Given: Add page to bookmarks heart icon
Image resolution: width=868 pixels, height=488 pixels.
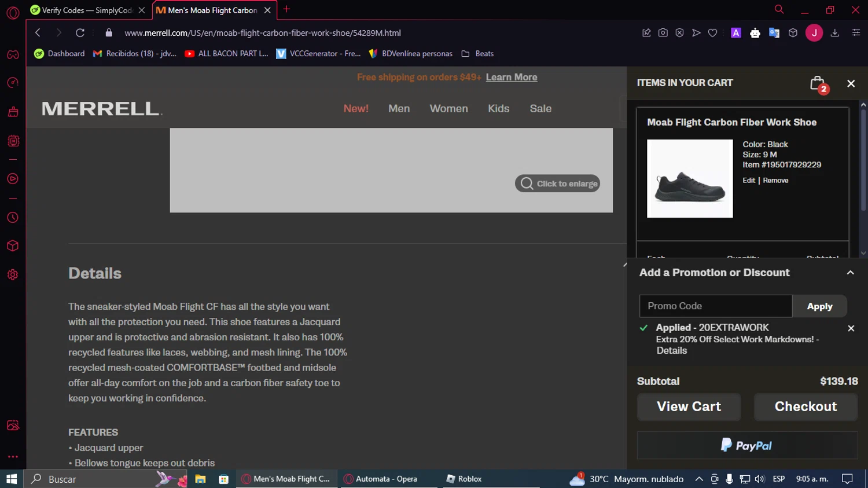Looking at the screenshot, I should point(713,33).
